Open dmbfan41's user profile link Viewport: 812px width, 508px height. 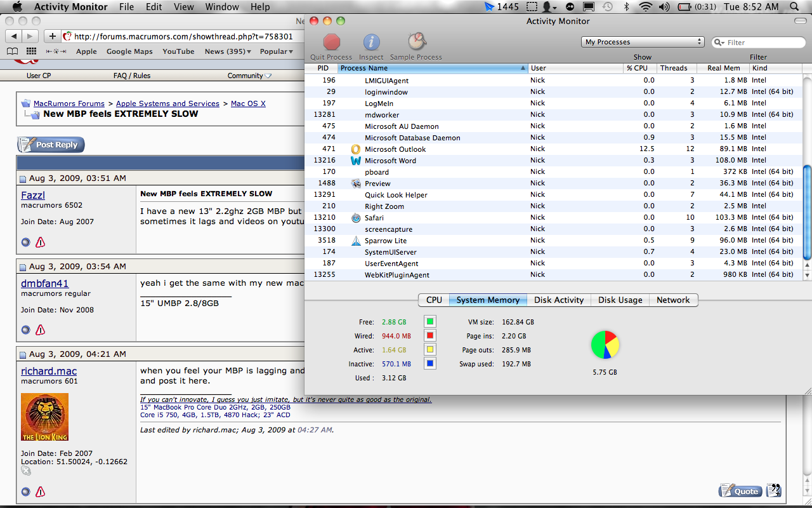click(44, 283)
